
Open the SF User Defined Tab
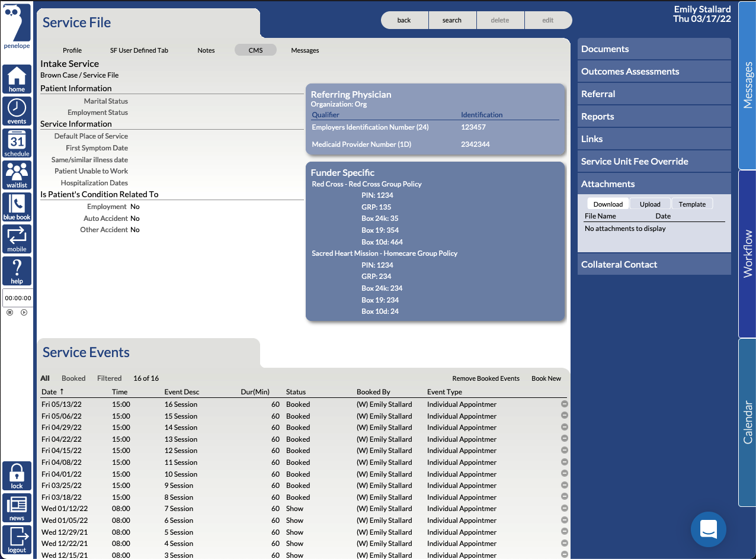[139, 50]
